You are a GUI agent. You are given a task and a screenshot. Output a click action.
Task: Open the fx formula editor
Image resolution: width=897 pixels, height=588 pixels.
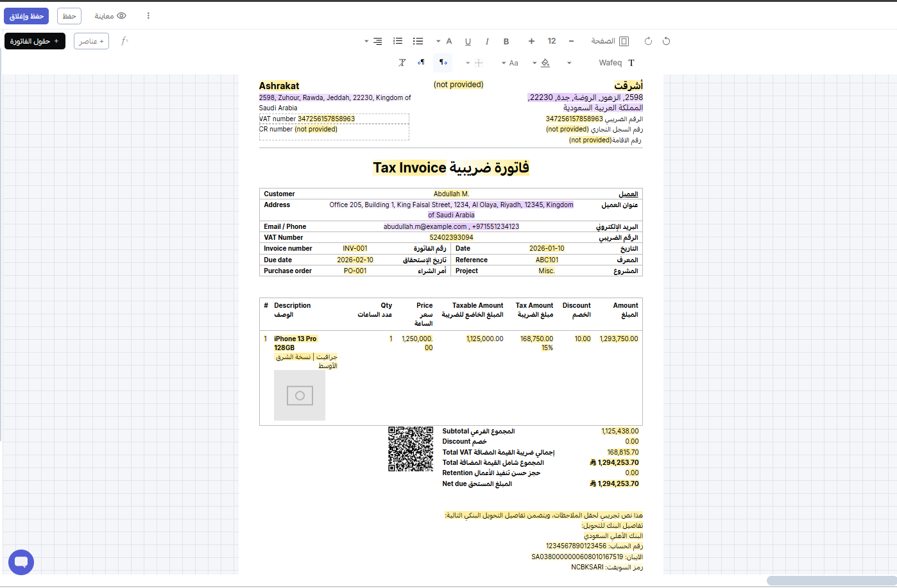[x=124, y=41]
